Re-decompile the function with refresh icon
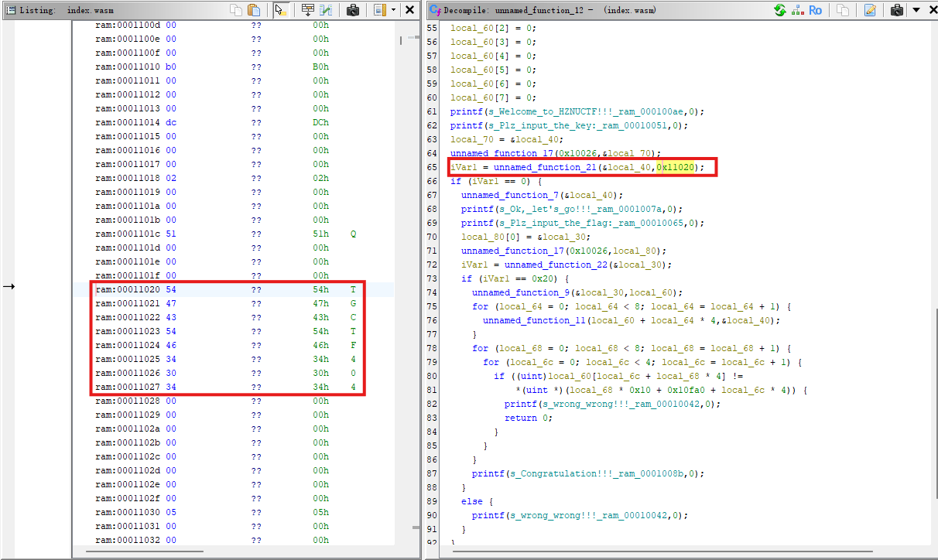The width and height of the screenshot is (938, 560). (x=779, y=10)
